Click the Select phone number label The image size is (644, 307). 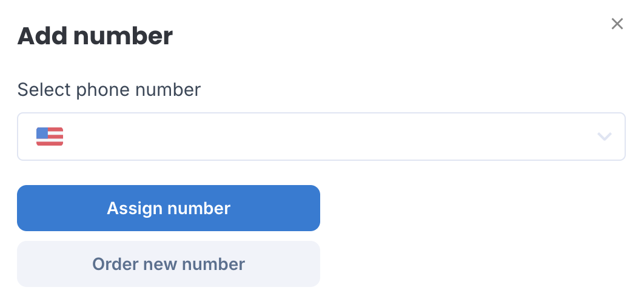(109, 90)
